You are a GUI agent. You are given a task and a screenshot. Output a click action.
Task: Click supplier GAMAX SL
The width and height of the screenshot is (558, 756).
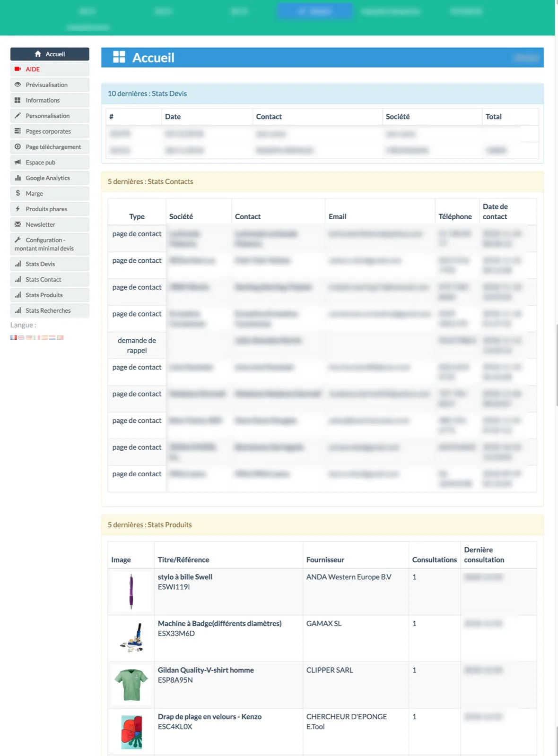pos(324,624)
